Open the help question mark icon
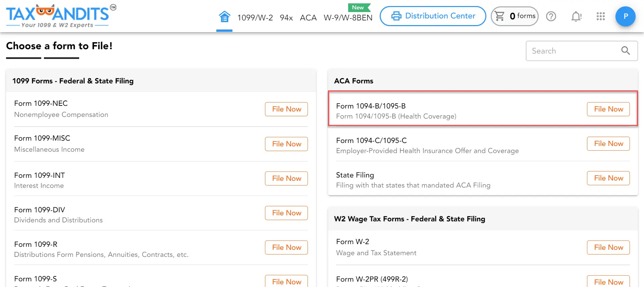 pyautogui.click(x=551, y=16)
